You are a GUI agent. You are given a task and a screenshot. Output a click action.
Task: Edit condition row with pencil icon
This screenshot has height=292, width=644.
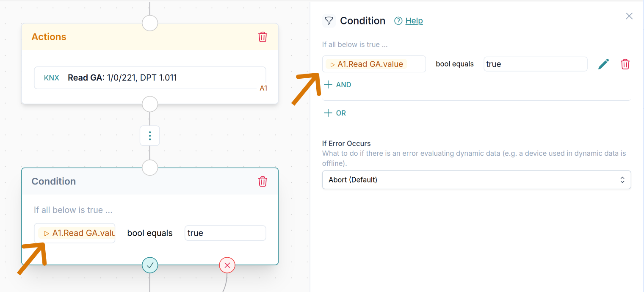click(603, 64)
